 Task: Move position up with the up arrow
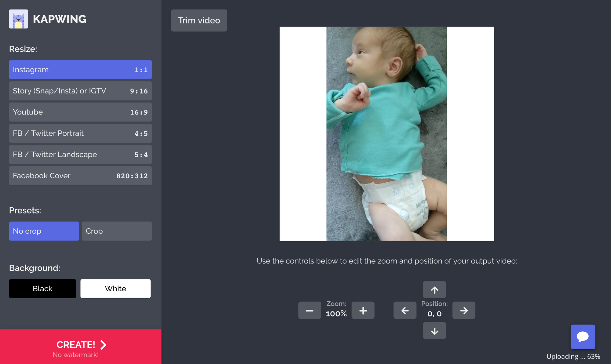[x=434, y=289]
